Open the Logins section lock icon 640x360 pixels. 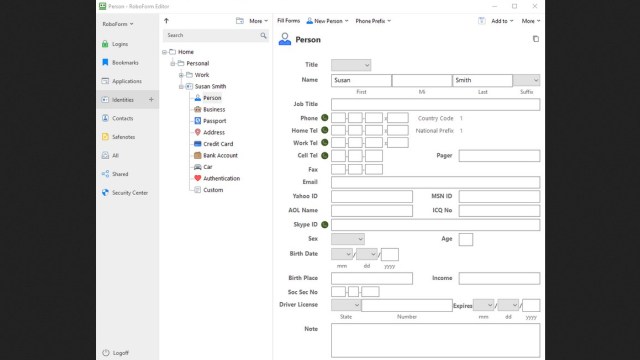coord(105,44)
